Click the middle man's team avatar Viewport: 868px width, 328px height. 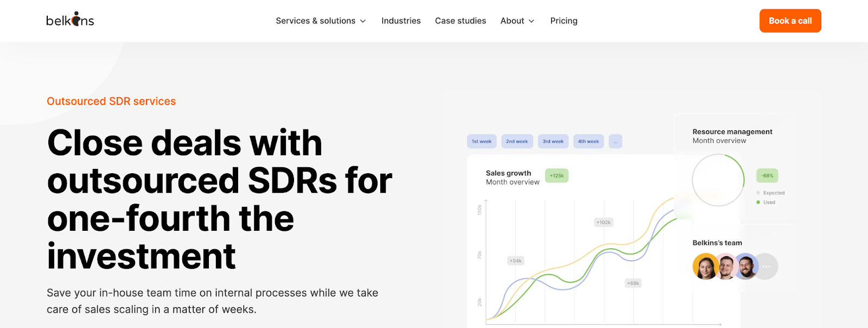726,266
